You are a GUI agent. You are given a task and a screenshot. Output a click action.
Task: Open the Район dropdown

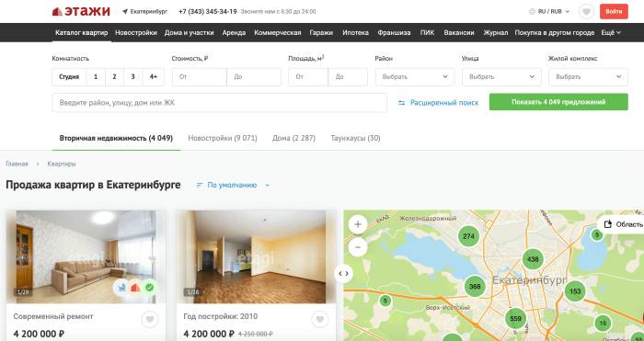(x=415, y=76)
